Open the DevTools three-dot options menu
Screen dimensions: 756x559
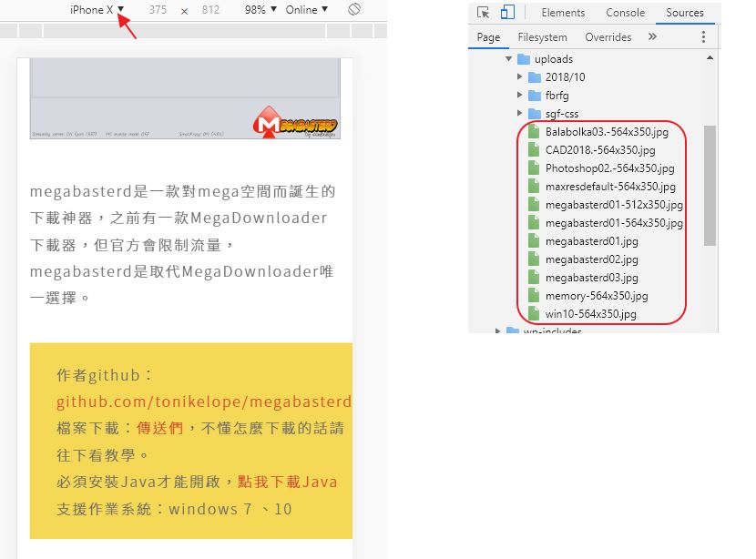[x=703, y=37]
